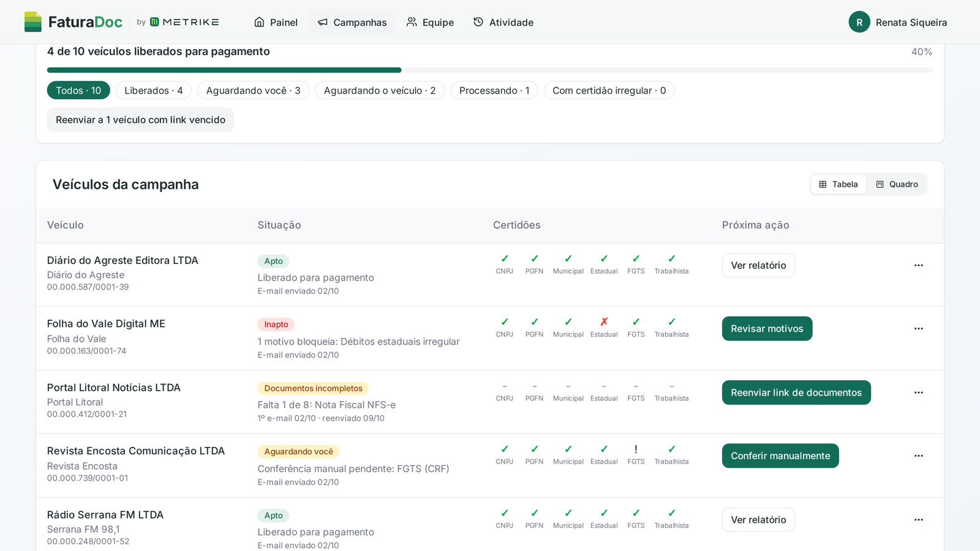Viewport: 980px width, 551px height.
Task: Open the Equipe section
Action: tap(430, 22)
